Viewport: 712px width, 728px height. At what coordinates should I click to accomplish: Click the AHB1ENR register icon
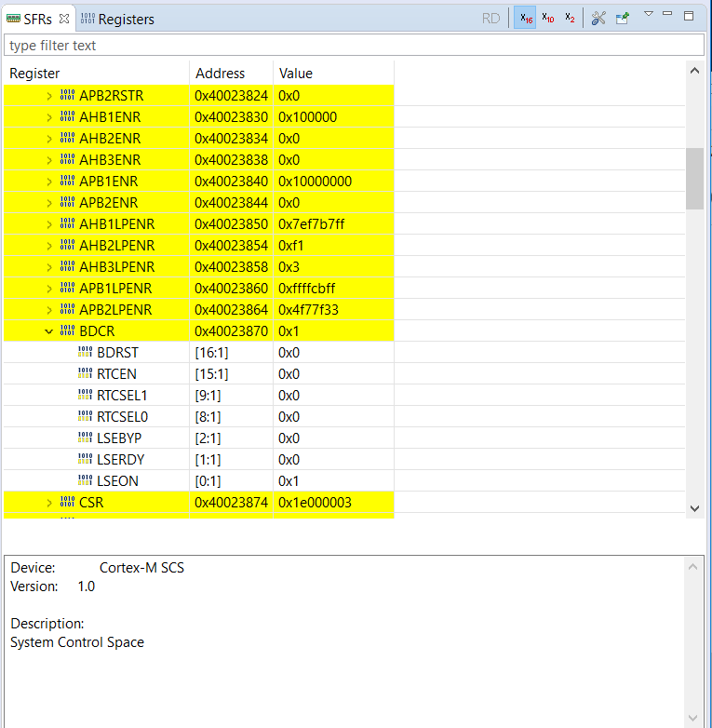tap(67, 116)
